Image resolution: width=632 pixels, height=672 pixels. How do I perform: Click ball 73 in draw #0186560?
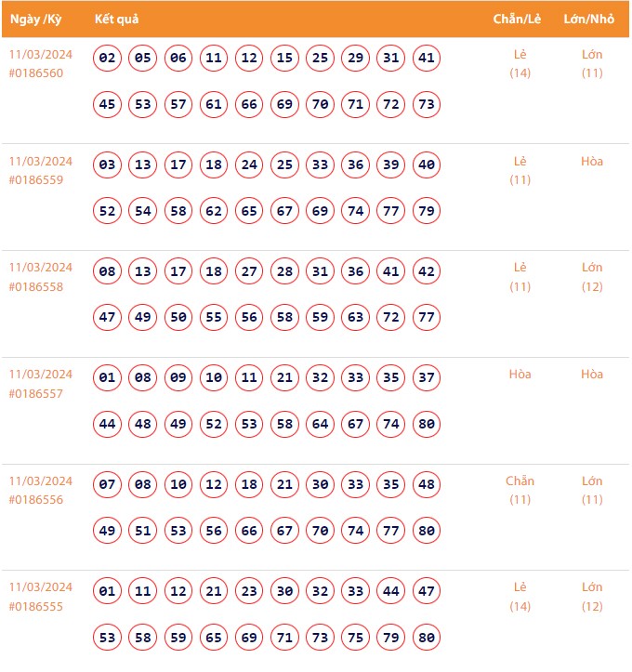pos(427,104)
